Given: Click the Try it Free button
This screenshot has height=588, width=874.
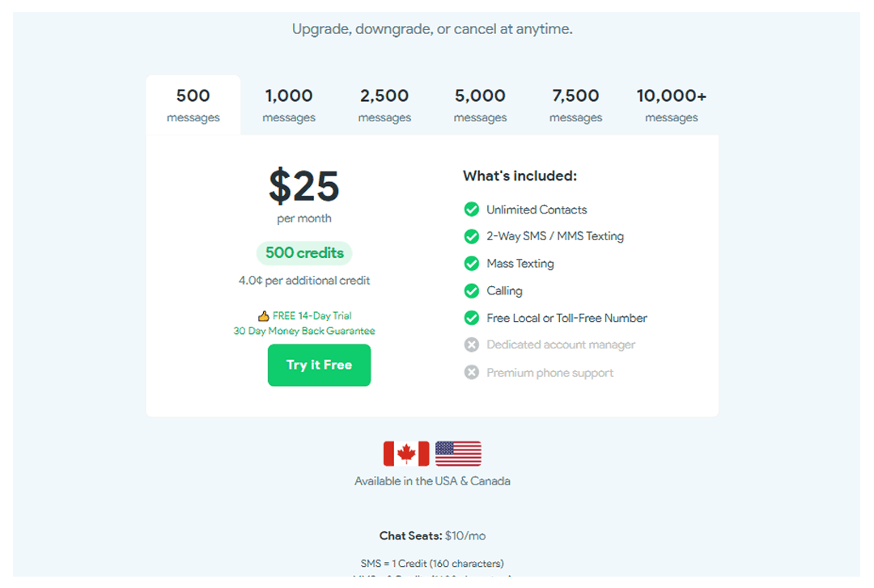Looking at the screenshot, I should pos(319,365).
